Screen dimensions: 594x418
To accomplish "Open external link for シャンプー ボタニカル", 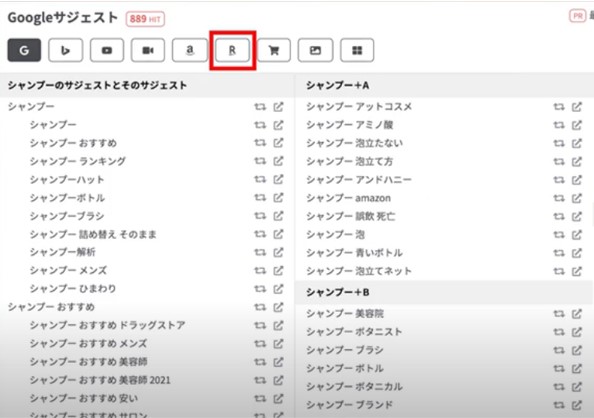I will click(577, 387).
